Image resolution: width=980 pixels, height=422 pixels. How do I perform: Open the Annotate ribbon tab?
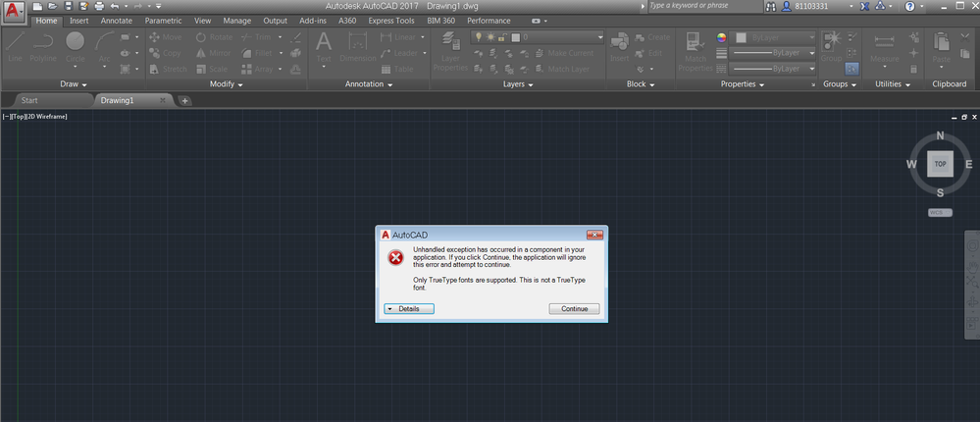[x=117, y=21]
